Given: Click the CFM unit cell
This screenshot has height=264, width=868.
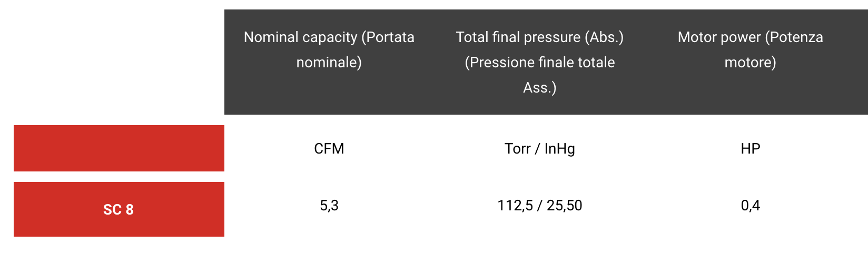Looking at the screenshot, I should tap(329, 149).
